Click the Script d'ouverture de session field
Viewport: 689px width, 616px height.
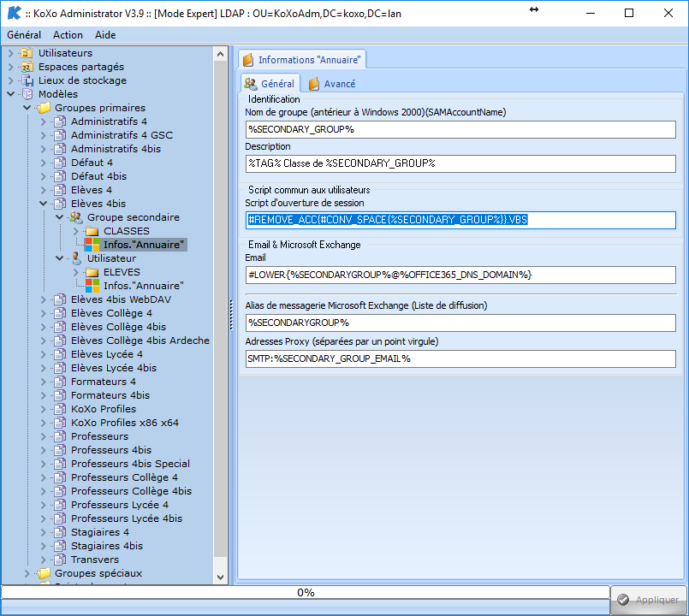(460, 220)
